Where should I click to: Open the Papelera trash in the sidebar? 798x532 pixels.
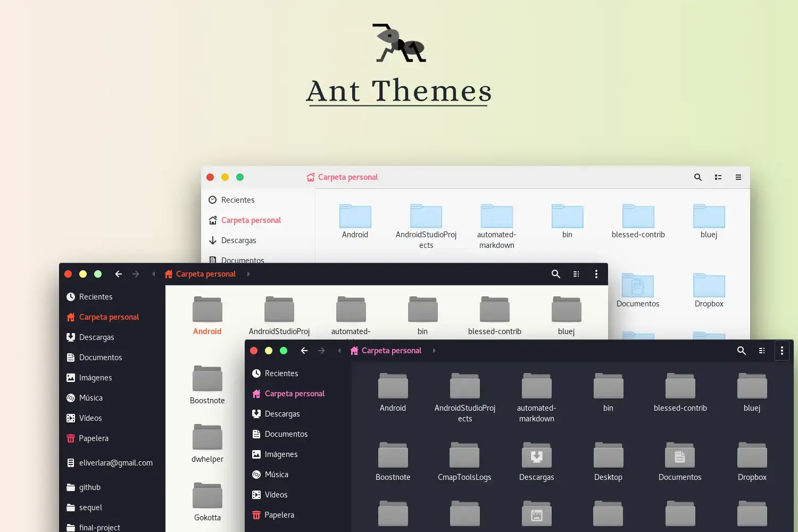coord(280,515)
